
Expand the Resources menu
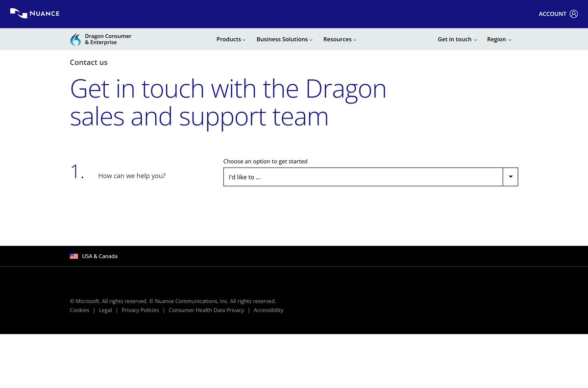[340, 39]
